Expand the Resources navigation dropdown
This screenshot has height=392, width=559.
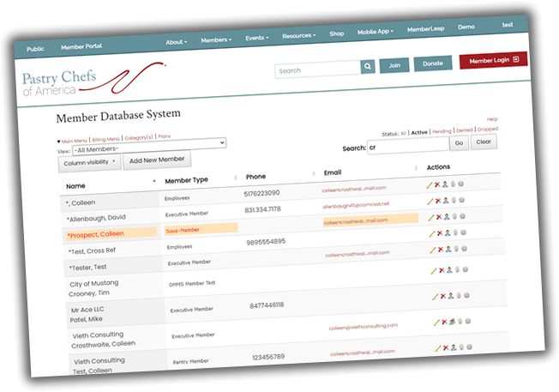[298, 36]
